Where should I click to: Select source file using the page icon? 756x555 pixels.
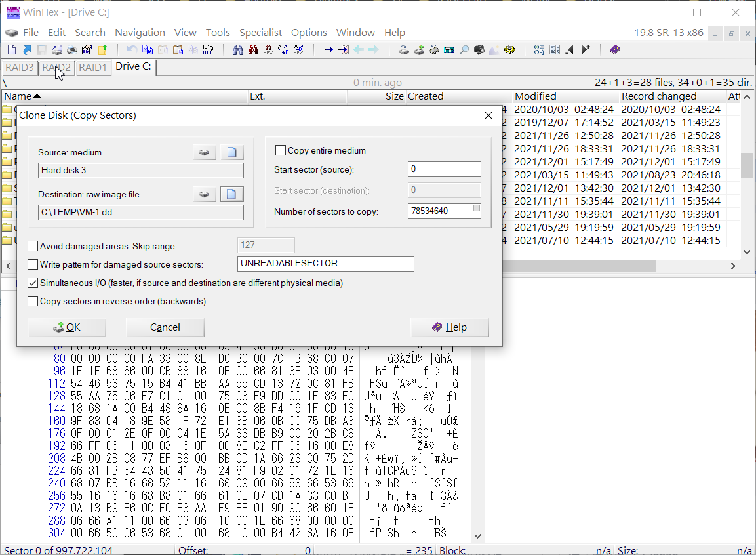pos(232,152)
